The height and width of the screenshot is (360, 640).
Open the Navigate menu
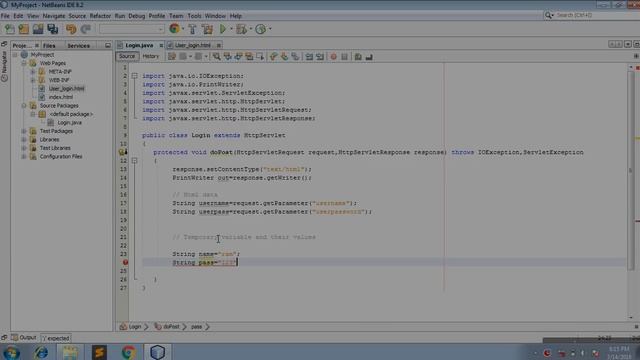coord(54,16)
